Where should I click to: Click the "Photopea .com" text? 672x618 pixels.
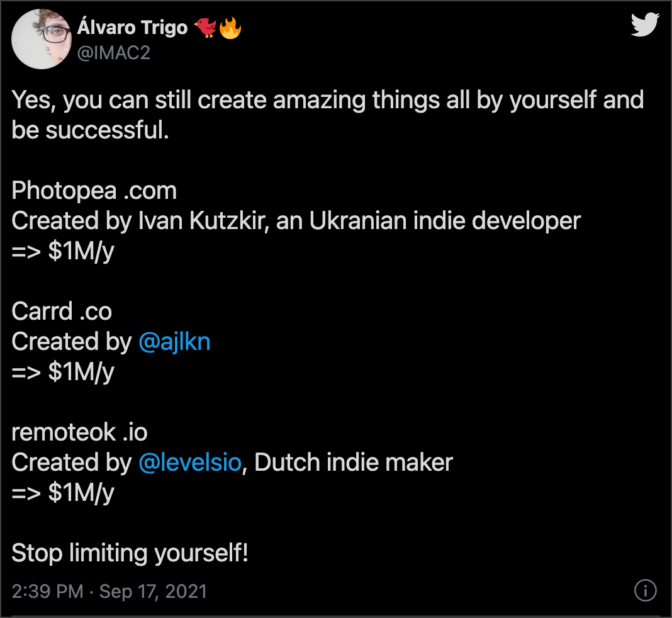pos(94,190)
